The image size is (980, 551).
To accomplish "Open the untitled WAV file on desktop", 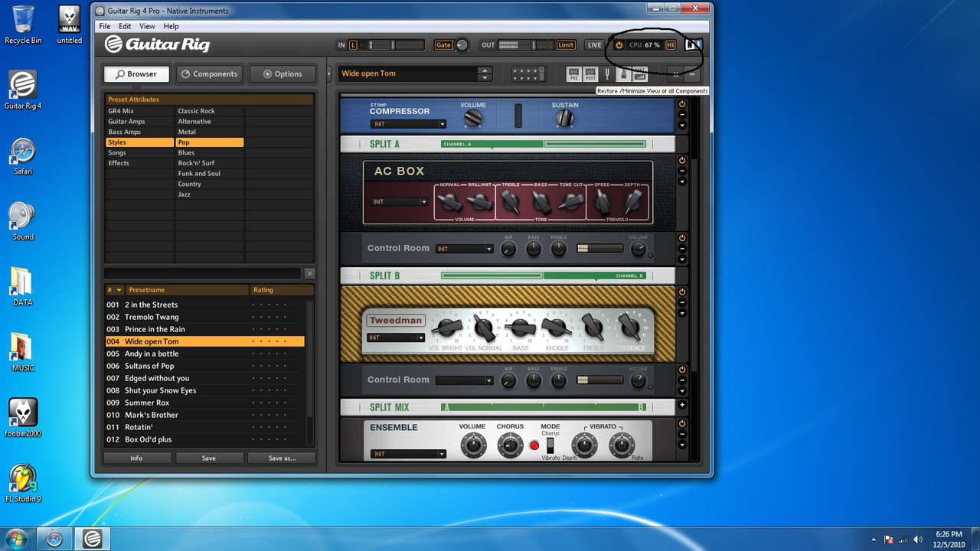I will 69,25.
